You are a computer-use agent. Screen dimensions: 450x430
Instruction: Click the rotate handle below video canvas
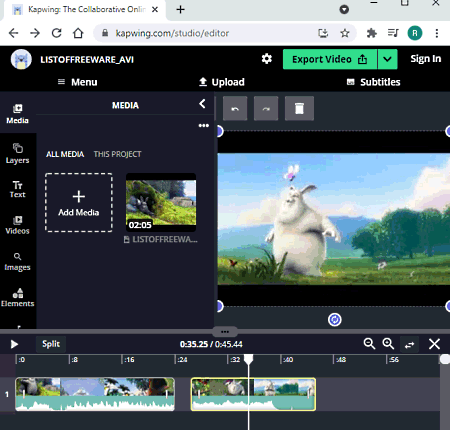click(x=335, y=320)
